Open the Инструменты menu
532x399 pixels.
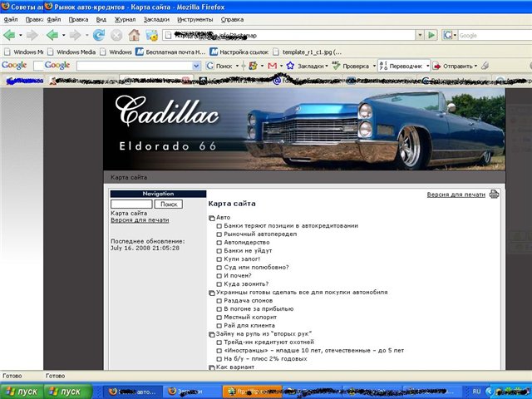tap(195, 20)
